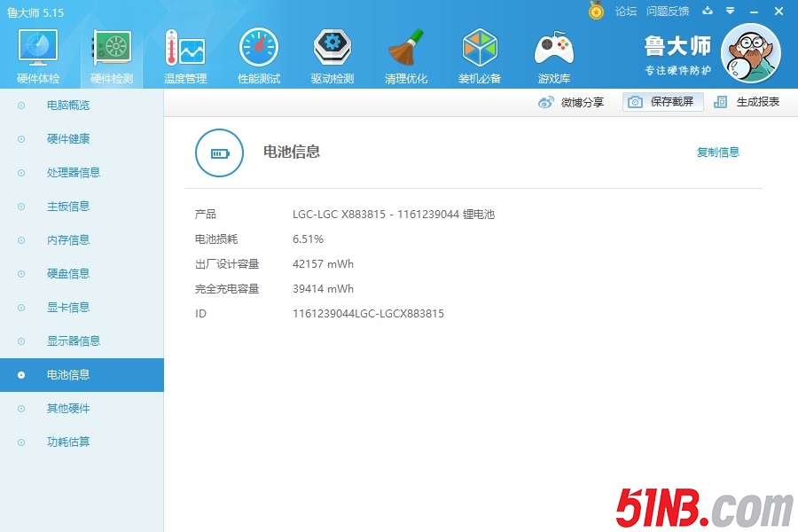Click 保存截屏 to save screenshot
The image size is (798, 532).
[x=662, y=102]
